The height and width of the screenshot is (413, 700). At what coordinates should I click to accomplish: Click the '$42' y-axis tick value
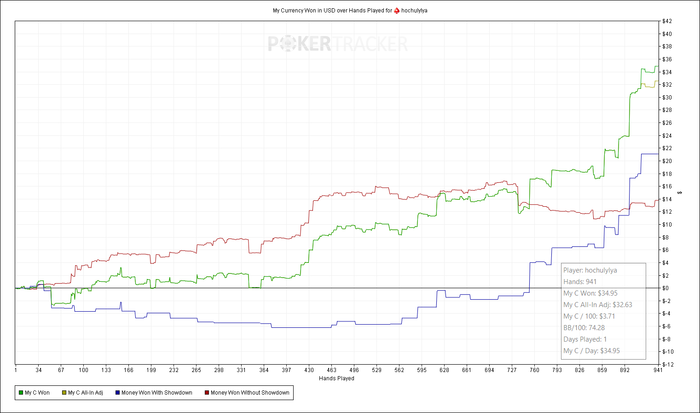click(667, 21)
